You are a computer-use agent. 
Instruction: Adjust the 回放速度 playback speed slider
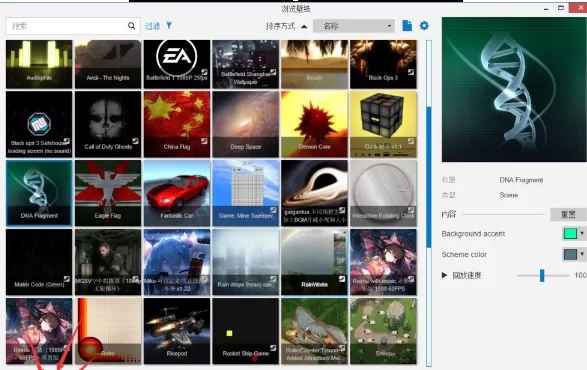pos(542,276)
